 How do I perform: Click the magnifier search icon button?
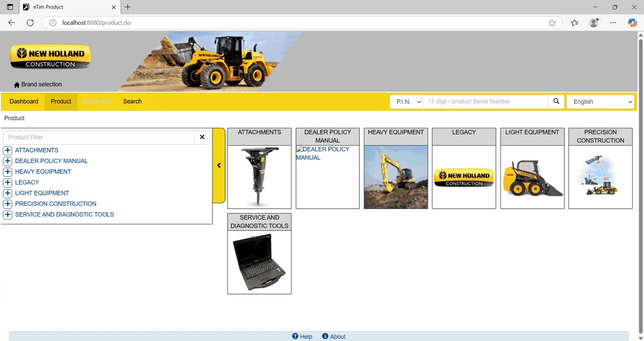pyautogui.click(x=556, y=102)
